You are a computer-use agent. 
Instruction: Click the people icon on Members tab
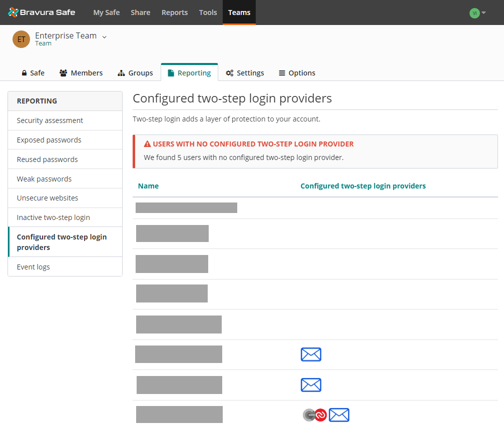tap(64, 73)
